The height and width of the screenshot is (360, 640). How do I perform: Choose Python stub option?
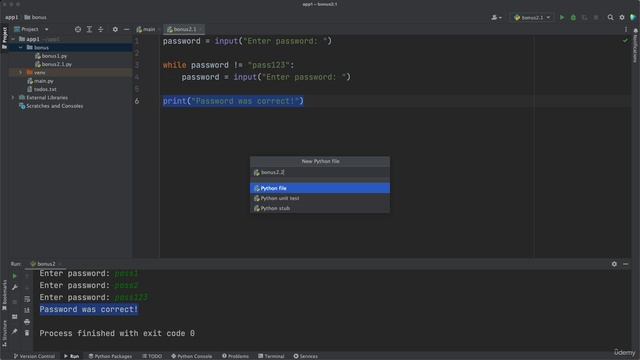pyautogui.click(x=320, y=208)
